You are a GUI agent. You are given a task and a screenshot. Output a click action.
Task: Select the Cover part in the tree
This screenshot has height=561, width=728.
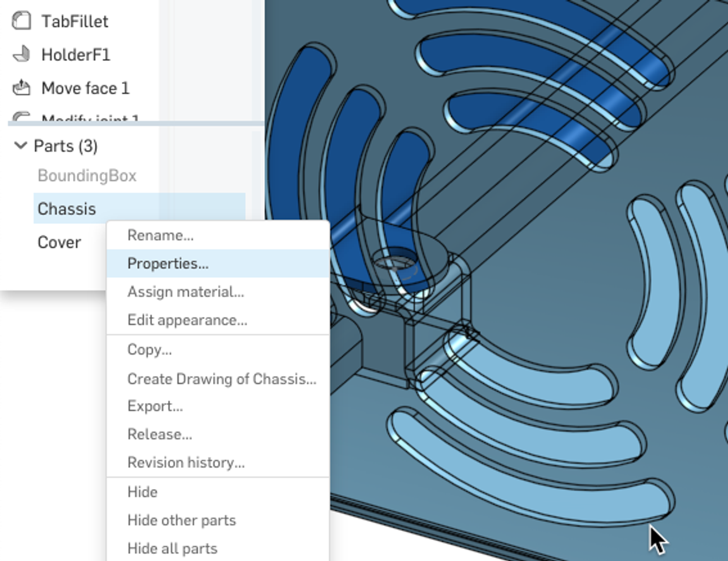(x=60, y=242)
